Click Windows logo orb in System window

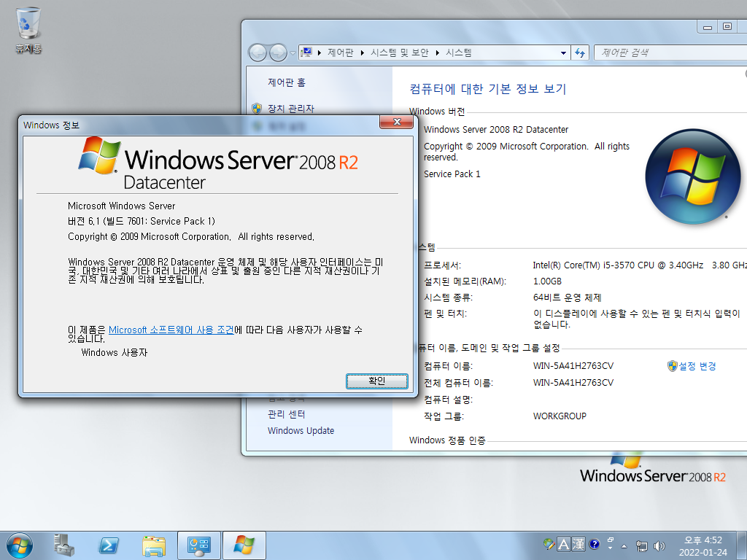pyautogui.click(x=693, y=176)
